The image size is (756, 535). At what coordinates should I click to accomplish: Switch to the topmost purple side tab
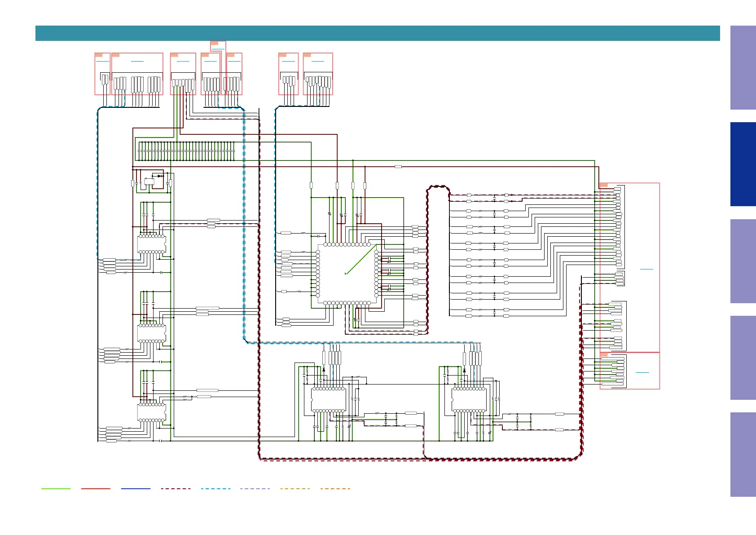743,67
